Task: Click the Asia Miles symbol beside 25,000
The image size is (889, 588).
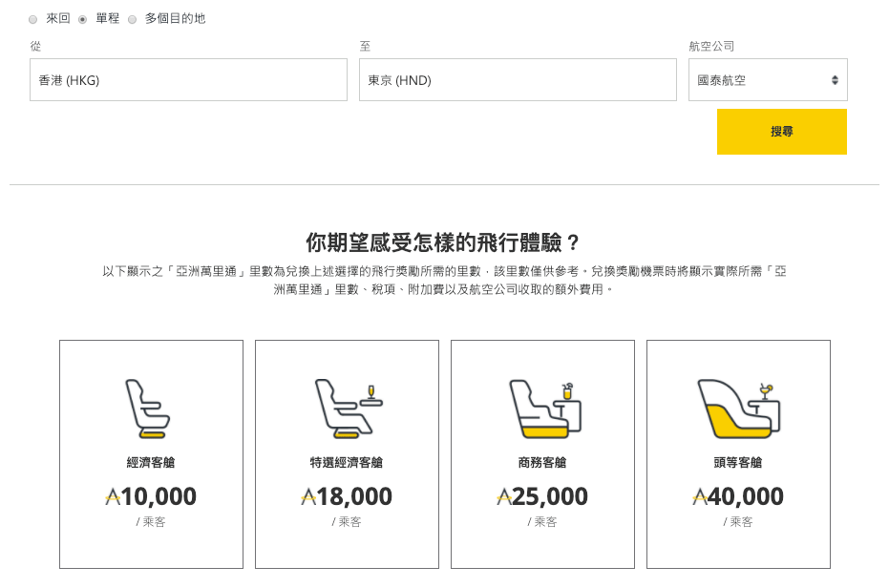Action: point(504,497)
